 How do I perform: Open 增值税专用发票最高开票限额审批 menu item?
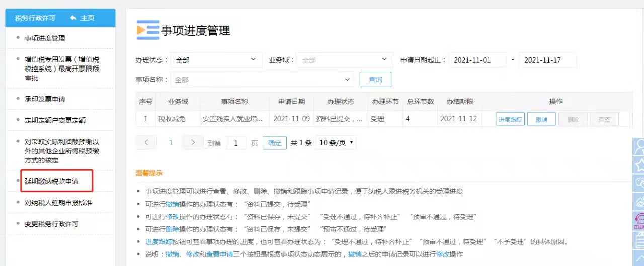(x=62, y=69)
